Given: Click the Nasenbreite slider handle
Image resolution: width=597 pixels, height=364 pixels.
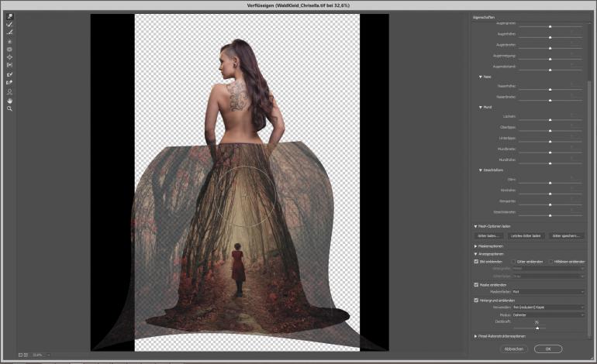Looking at the screenshot, I should click(550, 101).
